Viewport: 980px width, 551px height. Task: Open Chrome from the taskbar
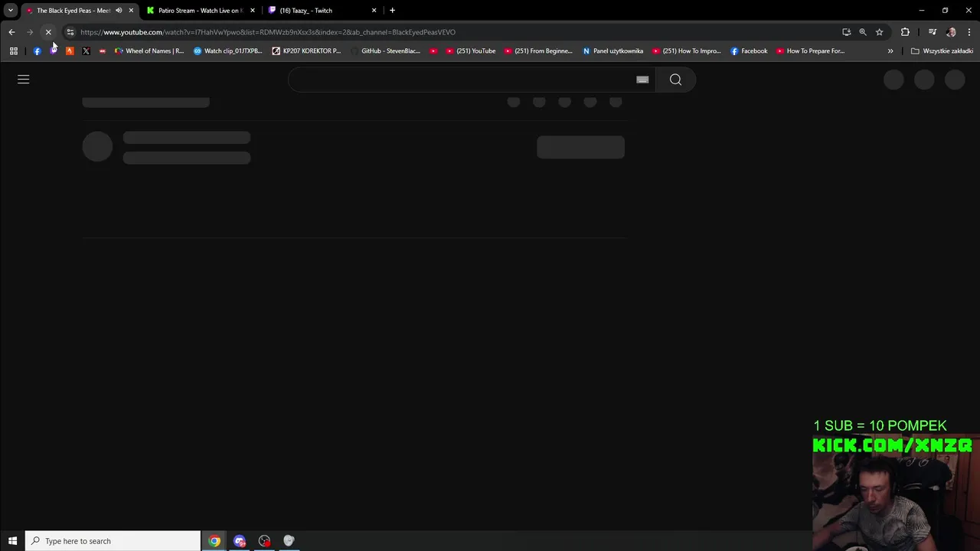click(214, 541)
